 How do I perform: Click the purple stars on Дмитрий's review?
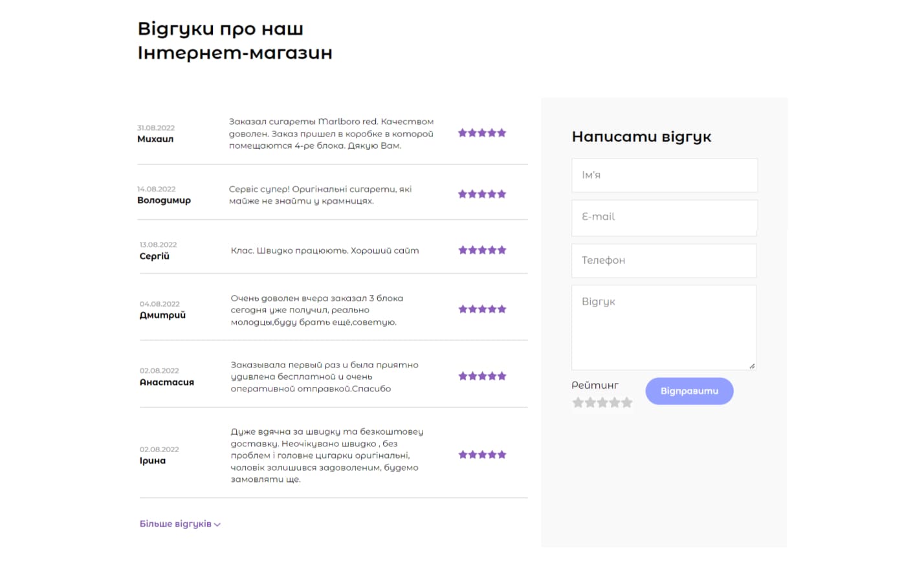tap(482, 309)
